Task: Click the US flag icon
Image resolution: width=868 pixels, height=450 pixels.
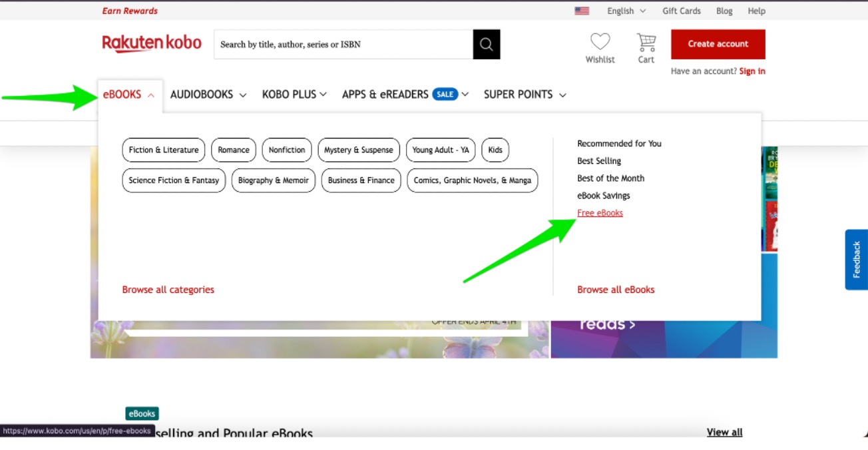Action: 582,11
